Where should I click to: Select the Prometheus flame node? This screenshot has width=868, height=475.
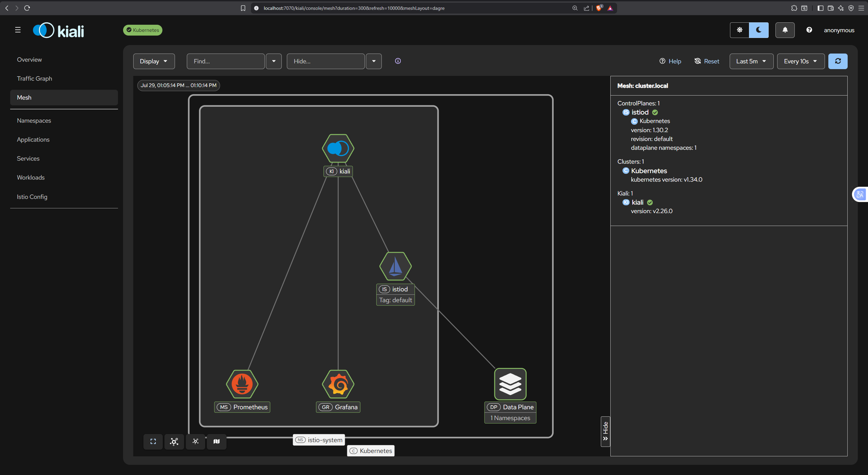coord(242,384)
